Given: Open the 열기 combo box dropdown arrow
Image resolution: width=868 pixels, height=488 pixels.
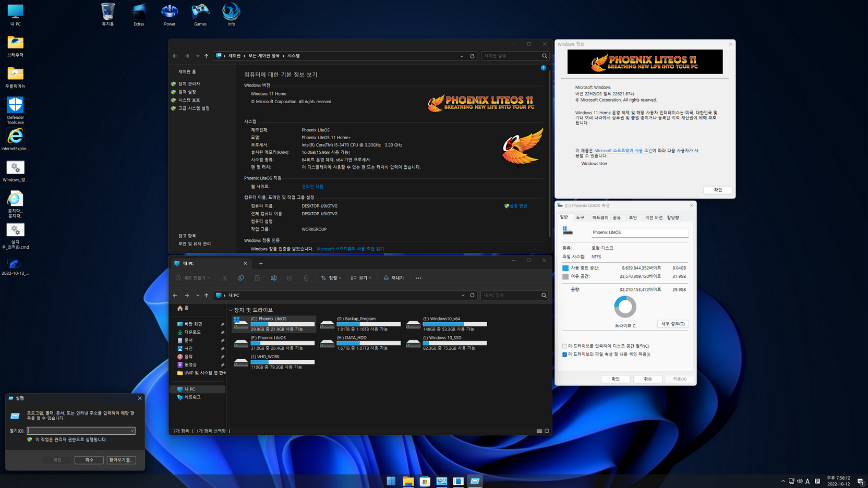Looking at the screenshot, I should pyautogui.click(x=132, y=431).
